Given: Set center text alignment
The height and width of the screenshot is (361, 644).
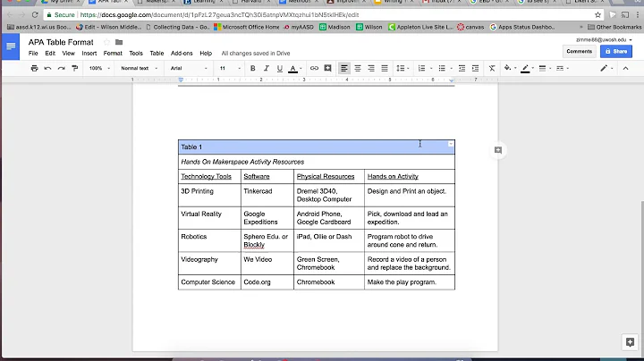Looking at the screenshot, I should click(358, 68).
